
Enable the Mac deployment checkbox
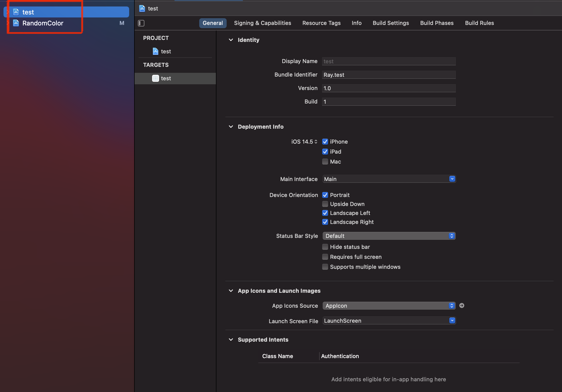[x=325, y=162]
